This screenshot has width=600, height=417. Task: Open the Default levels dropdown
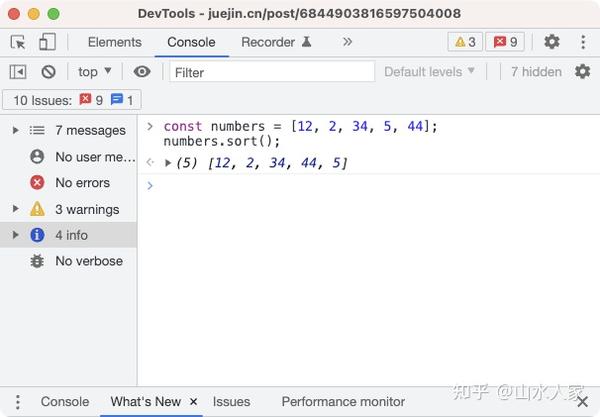click(x=429, y=72)
